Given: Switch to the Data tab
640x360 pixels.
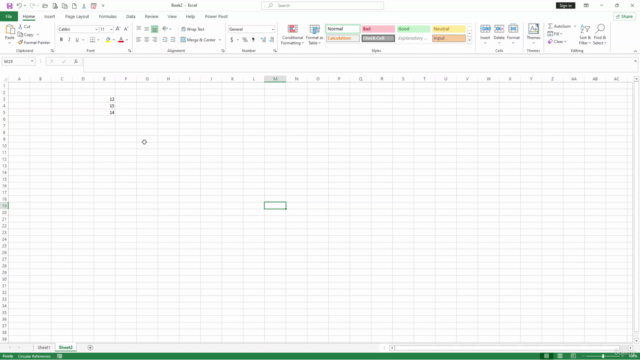Looking at the screenshot, I should (131, 17).
